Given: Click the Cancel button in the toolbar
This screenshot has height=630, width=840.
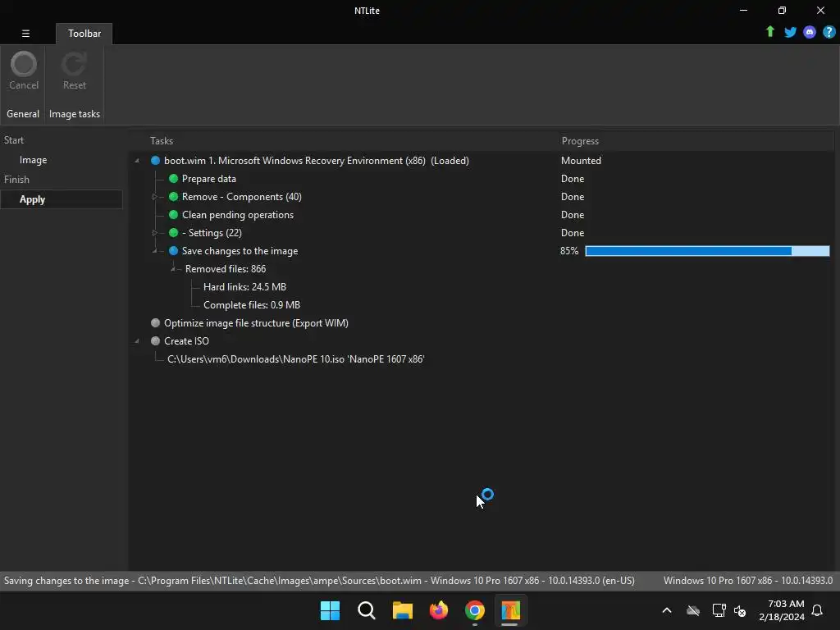Looking at the screenshot, I should pyautogui.click(x=24, y=71).
